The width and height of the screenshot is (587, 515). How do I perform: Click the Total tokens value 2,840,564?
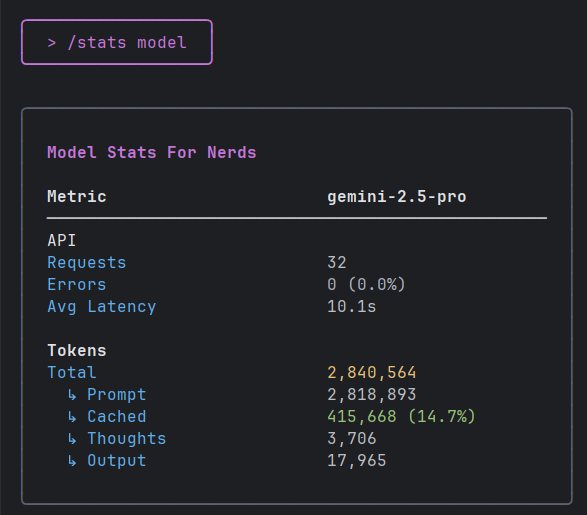click(372, 373)
